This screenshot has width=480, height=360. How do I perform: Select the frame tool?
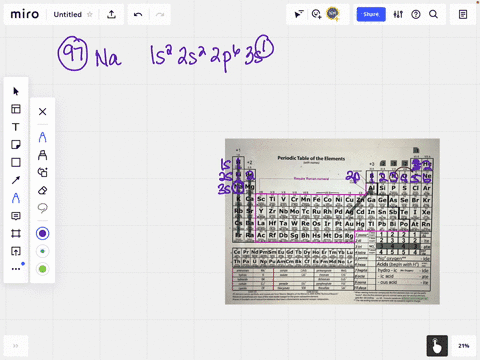click(16, 233)
